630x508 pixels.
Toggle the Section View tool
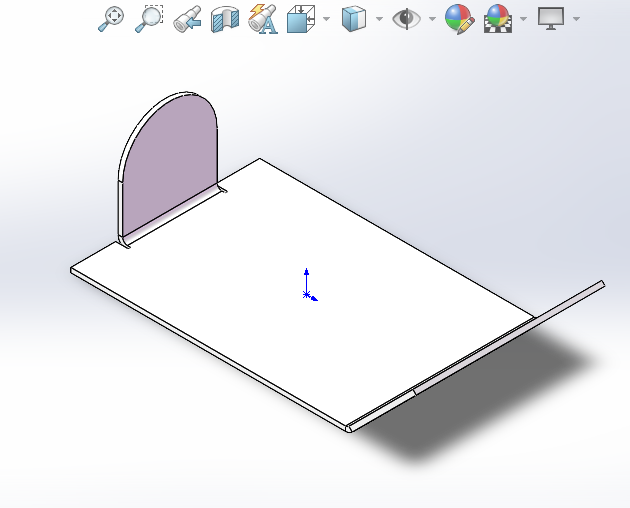(x=225, y=18)
